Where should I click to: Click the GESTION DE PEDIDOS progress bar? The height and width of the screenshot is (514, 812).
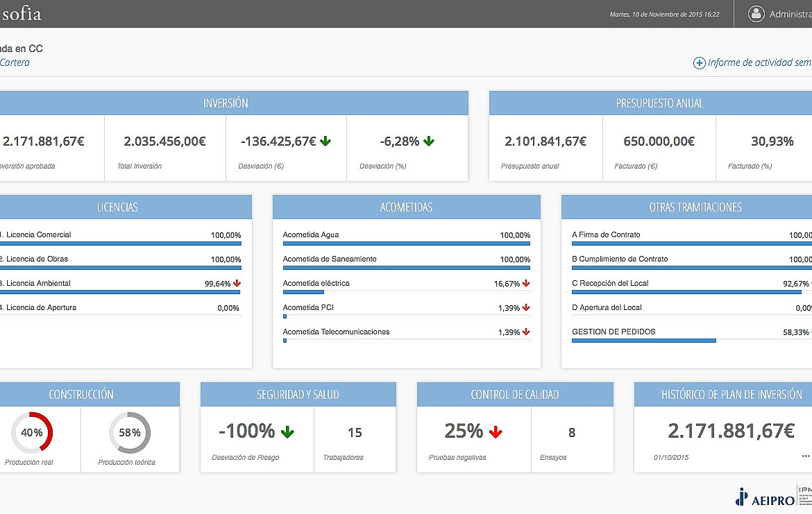click(x=692, y=341)
